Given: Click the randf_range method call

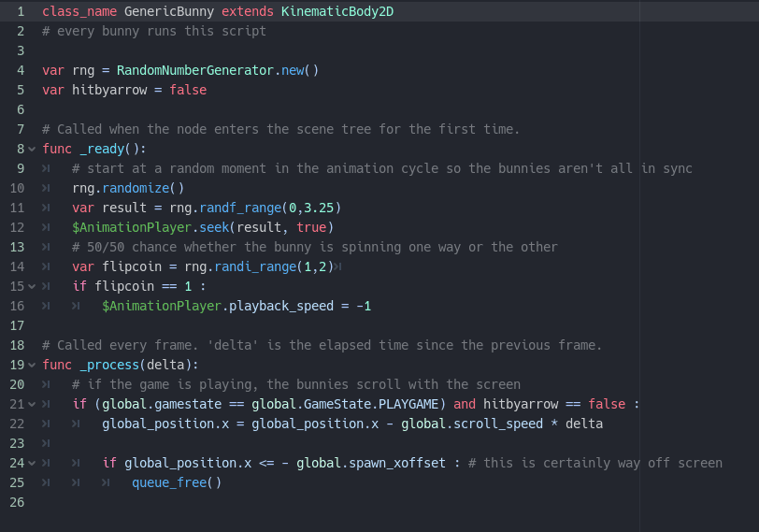Looking at the screenshot, I should pos(240,208).
